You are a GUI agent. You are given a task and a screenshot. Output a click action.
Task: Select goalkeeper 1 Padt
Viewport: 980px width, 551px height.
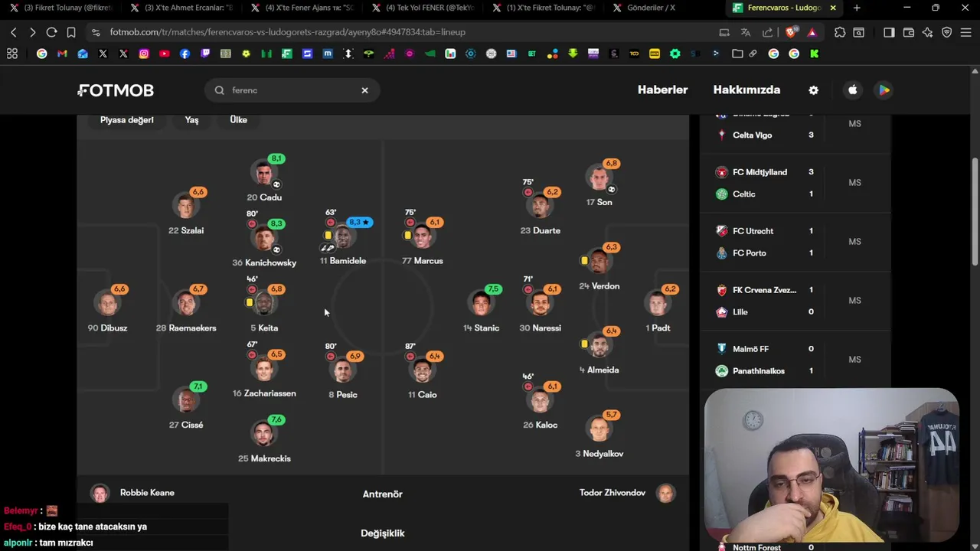(x=658, y=309)
